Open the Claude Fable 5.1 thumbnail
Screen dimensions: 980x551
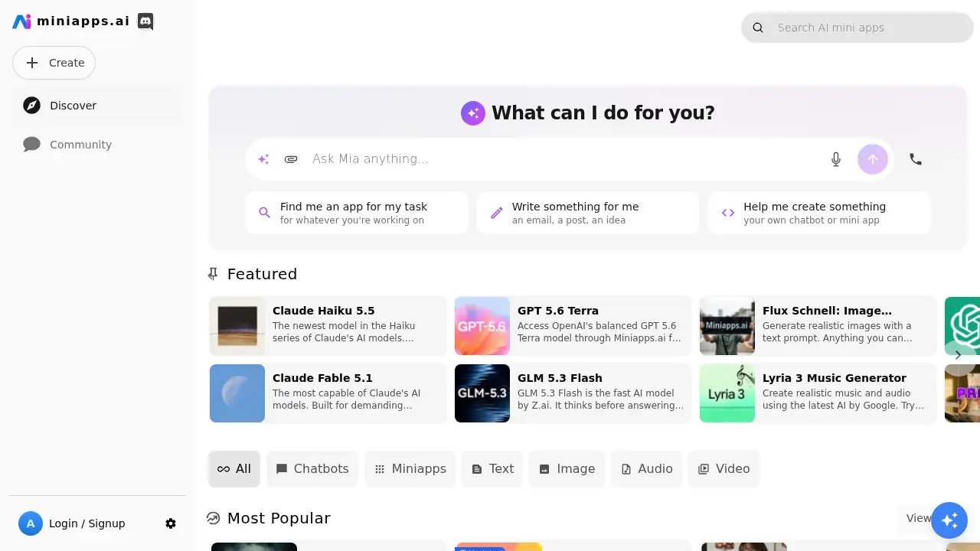pos(237,393)
